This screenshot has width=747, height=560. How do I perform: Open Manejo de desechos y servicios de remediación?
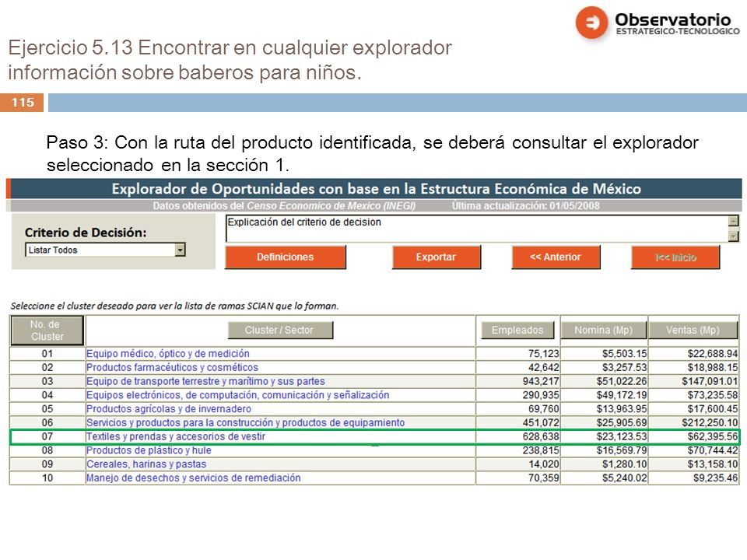pyautogui.click(x=194, y=478)
